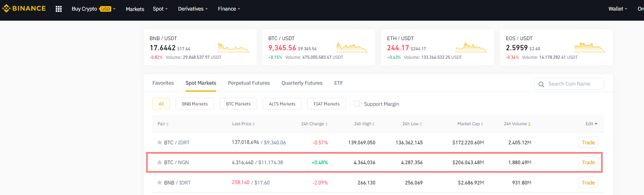
Task: Sort by 24h High column
Action: point(364,124)
